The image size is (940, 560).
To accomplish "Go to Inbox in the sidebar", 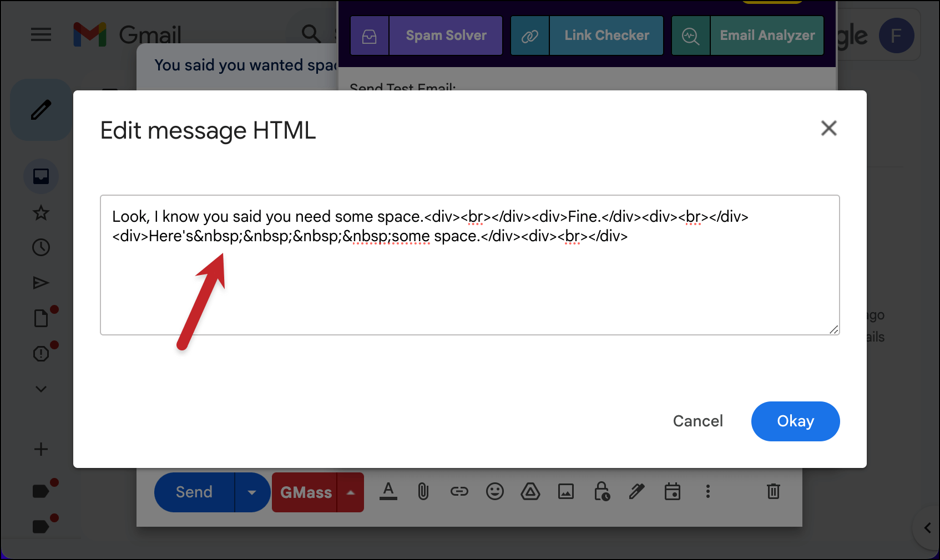I will (41, 176).
